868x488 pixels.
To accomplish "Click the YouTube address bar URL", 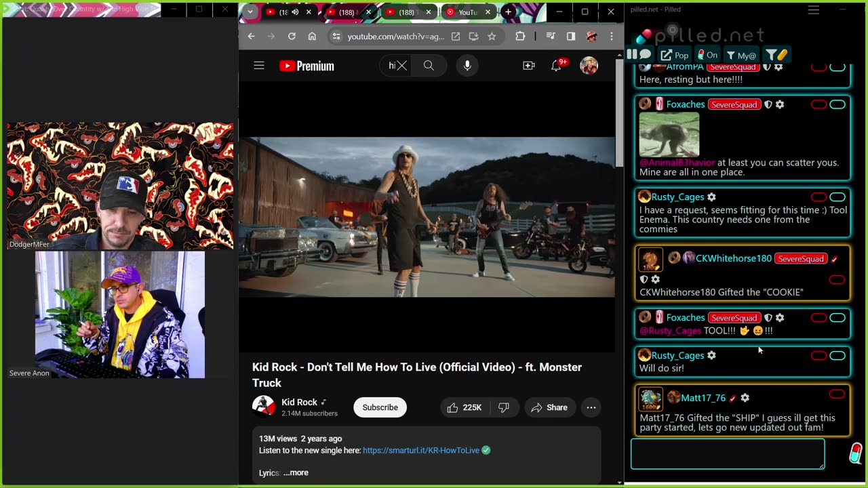I will click(396, 37).
